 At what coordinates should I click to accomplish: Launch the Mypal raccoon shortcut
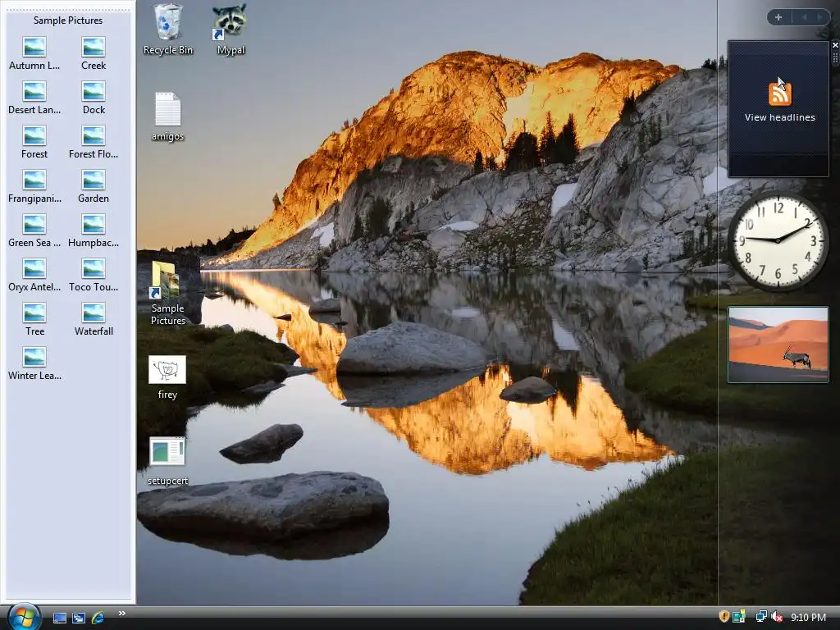(231, 30)
